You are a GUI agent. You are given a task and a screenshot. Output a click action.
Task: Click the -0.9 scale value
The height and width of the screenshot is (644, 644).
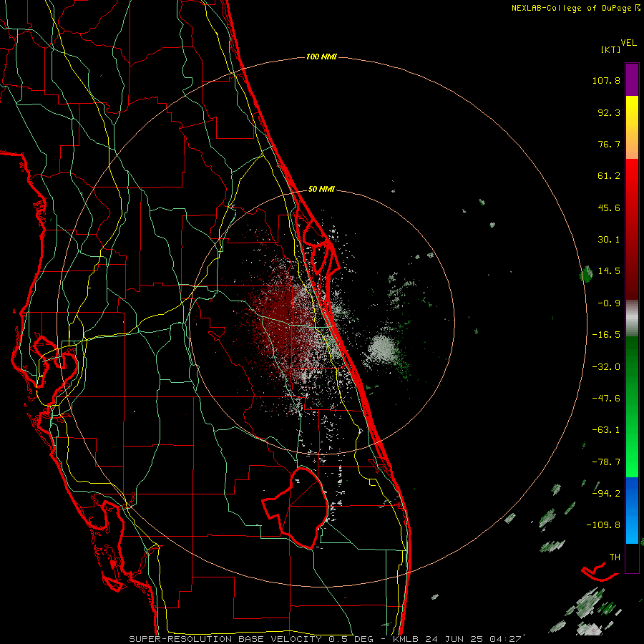[609, 303]
